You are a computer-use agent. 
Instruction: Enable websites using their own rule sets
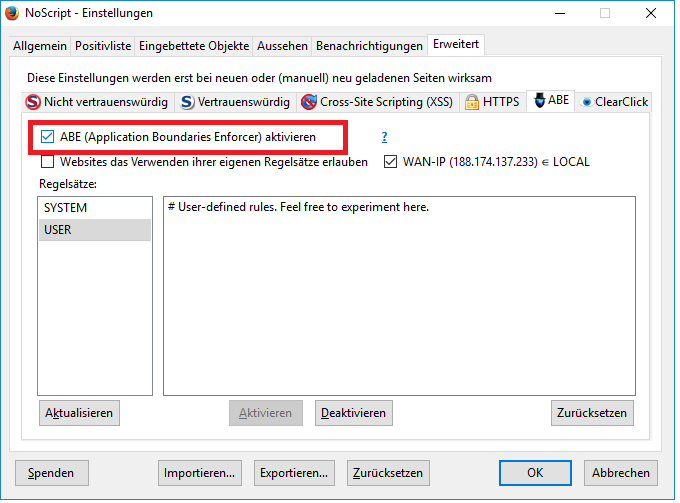click(48, 161)
